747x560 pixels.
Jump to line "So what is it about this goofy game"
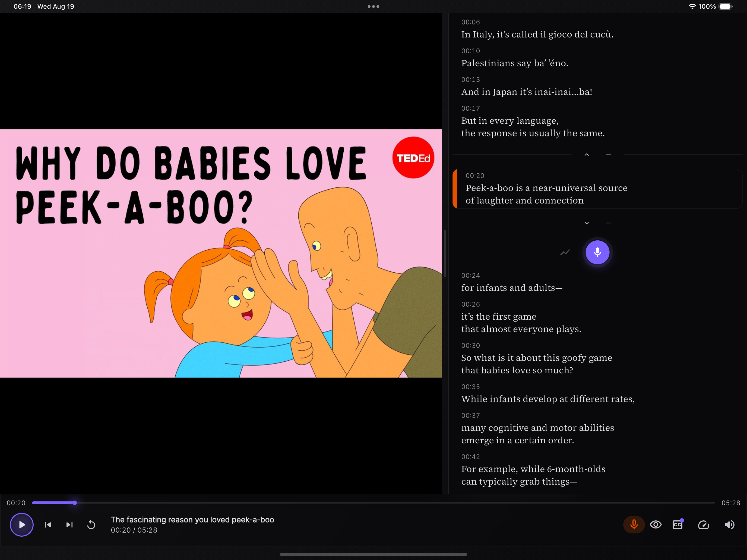pos(537,358)
